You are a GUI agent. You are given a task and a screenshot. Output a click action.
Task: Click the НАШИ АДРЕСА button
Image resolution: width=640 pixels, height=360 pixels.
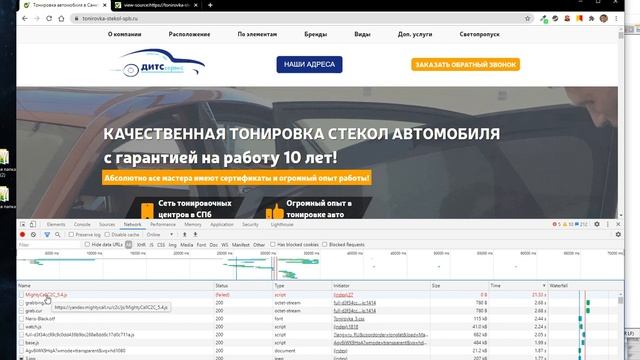(309, 64)
